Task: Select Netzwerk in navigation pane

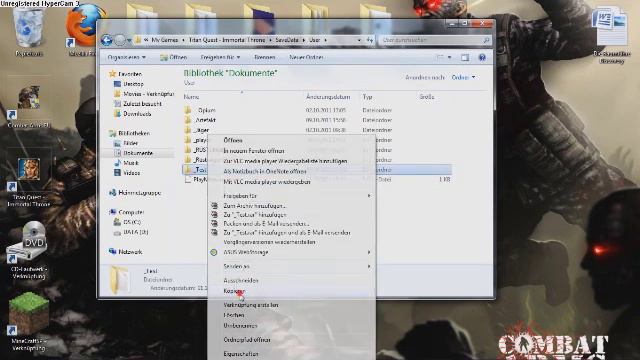Action: 130,252
